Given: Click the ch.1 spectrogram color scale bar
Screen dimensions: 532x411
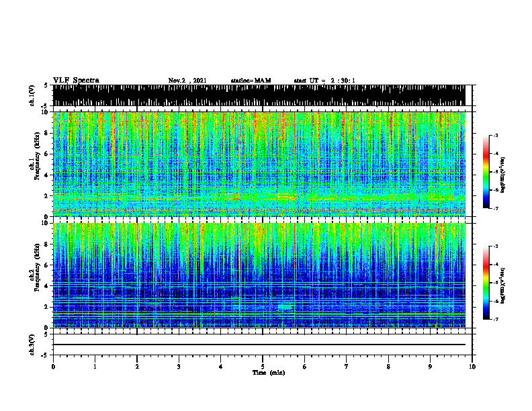Looking at the screenshot, I should (x=486, y=172).
